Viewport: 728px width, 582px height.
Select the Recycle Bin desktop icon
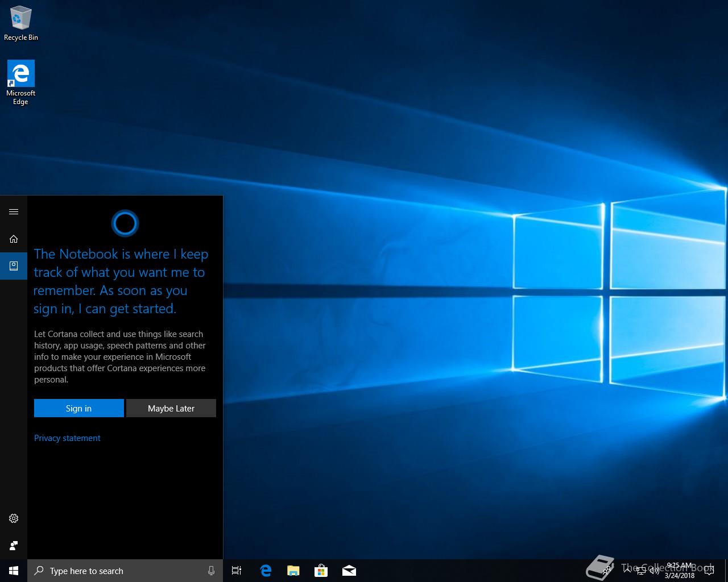click(x=21, y=24)
